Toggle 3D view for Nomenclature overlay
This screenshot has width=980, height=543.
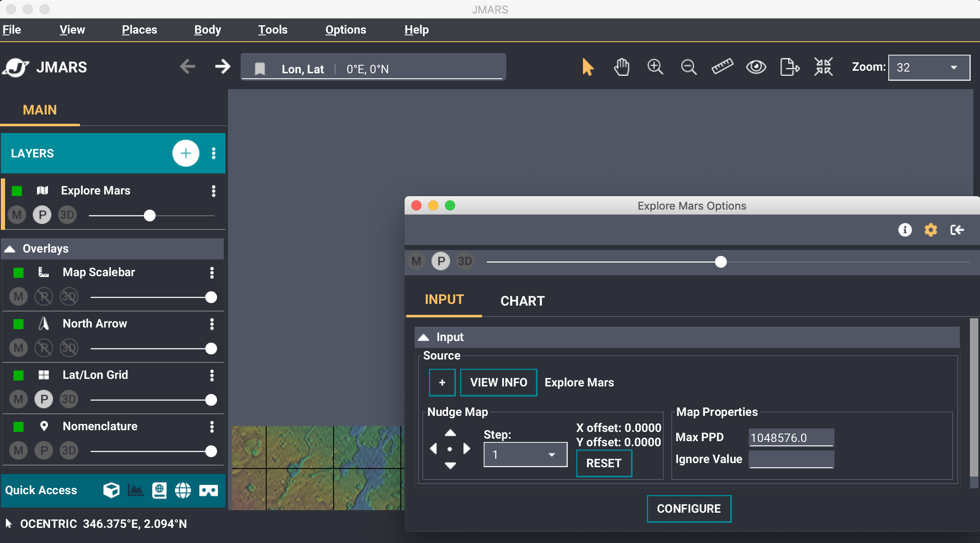click(x=69, y=451)
